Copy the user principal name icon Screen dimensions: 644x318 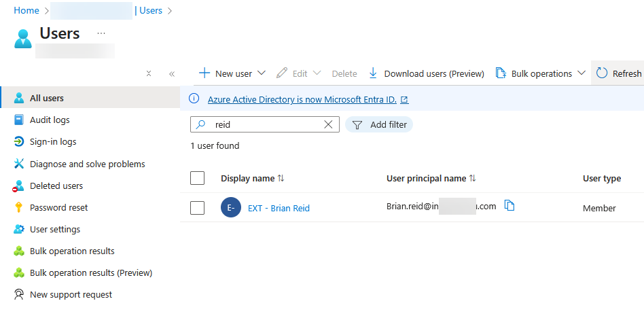509,206
